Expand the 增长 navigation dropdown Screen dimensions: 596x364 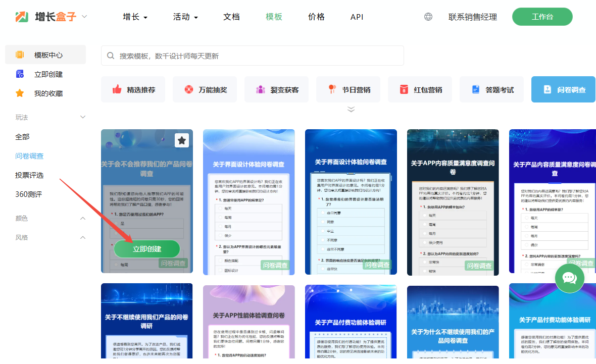[135, 17]
